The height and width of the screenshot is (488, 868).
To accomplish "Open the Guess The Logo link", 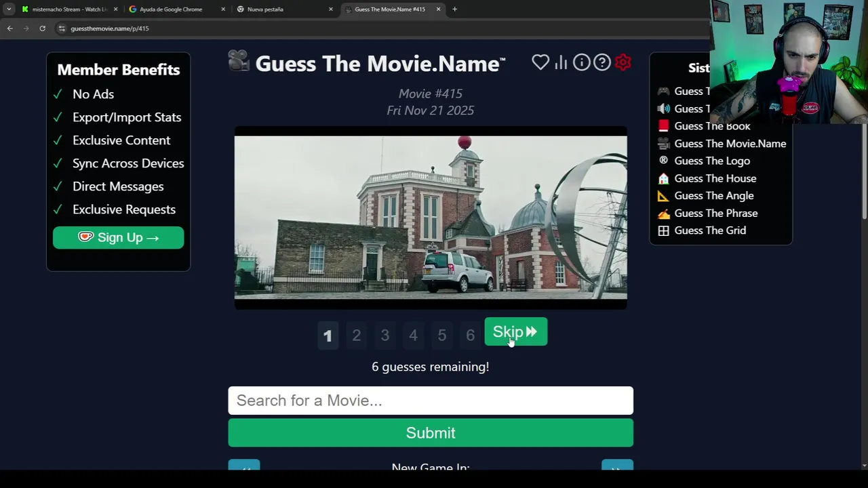I will pyautogui.click(x=712, y=161).
